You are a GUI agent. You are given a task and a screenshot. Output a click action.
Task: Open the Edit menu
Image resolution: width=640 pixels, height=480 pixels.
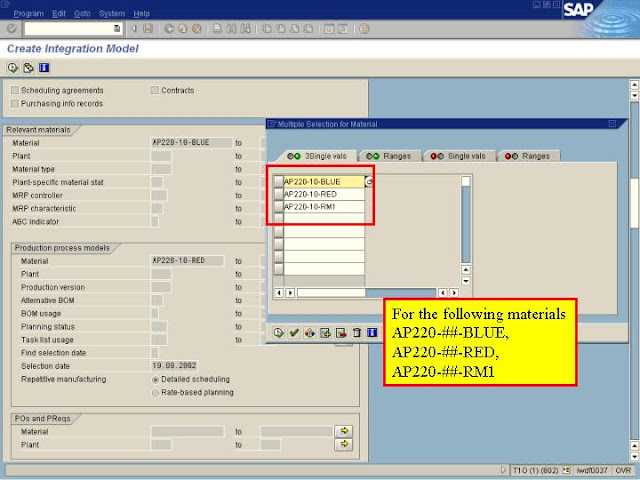(59, 13)
